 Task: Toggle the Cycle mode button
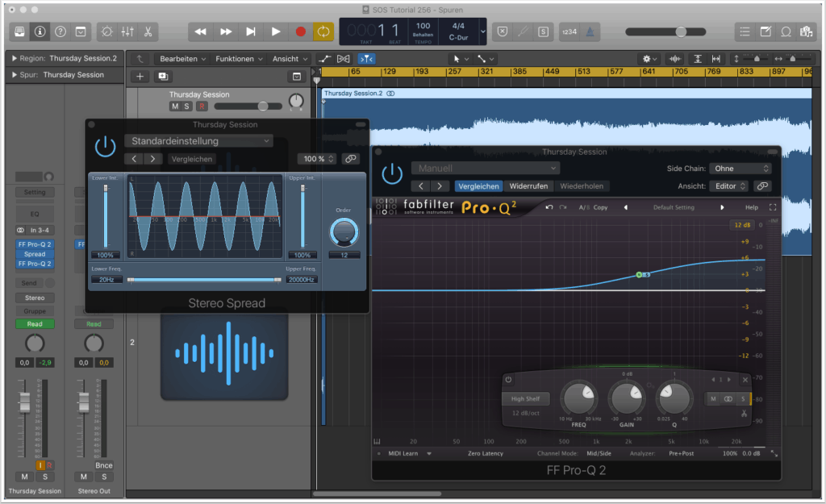coord(323,31)
